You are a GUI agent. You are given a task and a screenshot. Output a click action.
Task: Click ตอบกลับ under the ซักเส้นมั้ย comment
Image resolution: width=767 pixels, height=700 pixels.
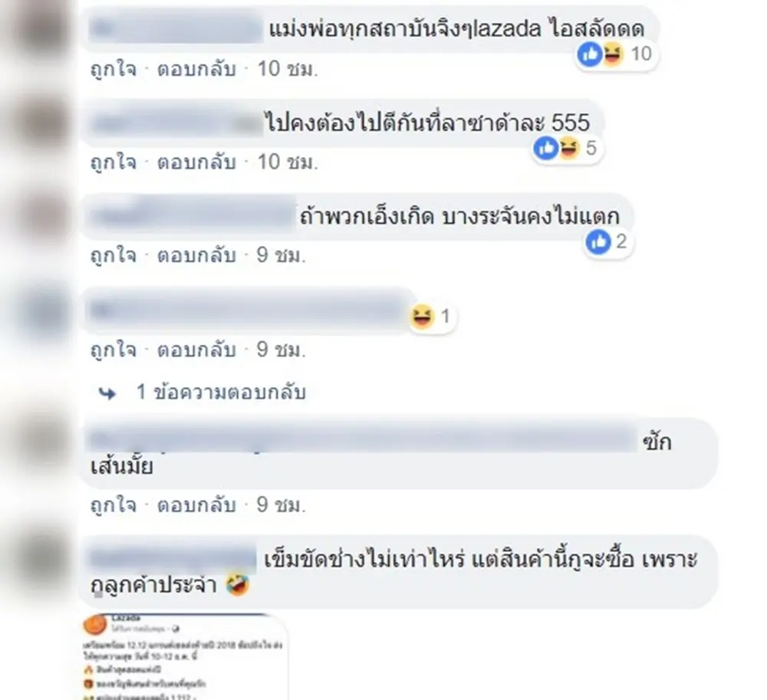click(x=196, y=505)
